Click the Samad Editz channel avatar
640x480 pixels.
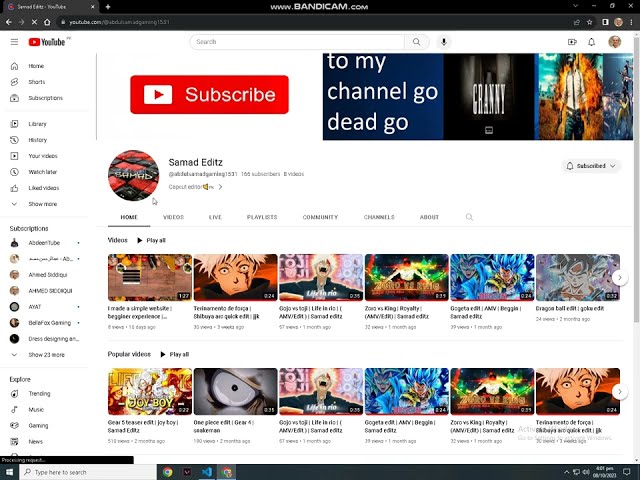coord(133,176)
